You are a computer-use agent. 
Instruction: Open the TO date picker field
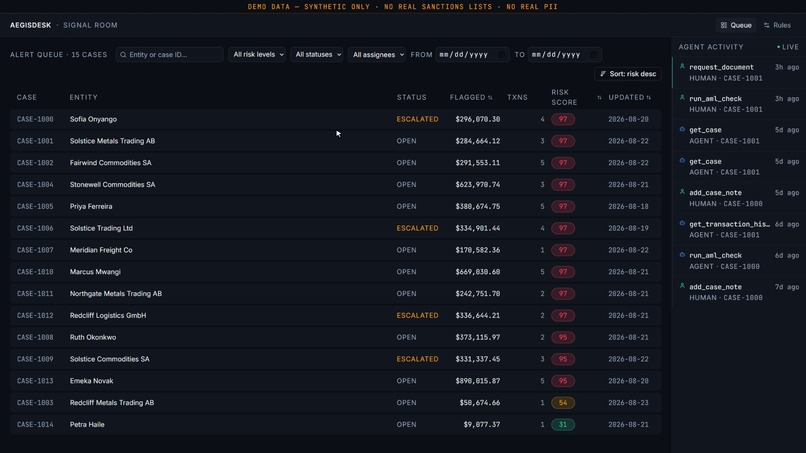(x=564, y=55)
